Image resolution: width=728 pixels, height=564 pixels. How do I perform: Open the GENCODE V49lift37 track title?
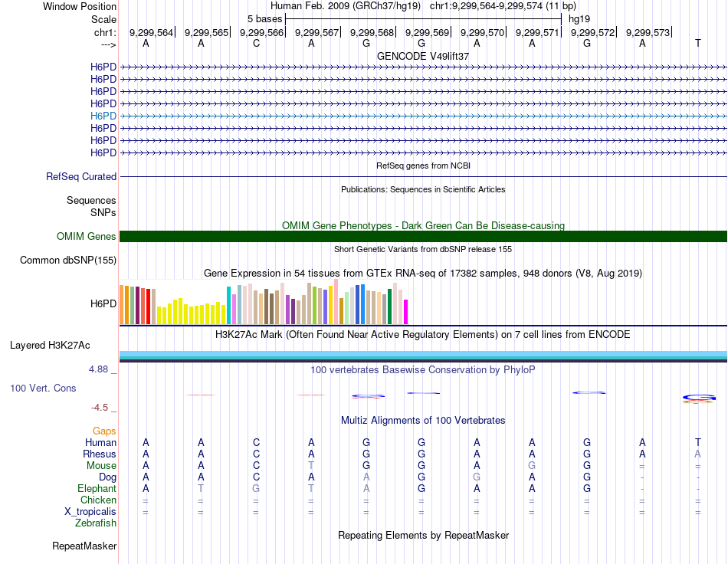[x=423, y=56]
